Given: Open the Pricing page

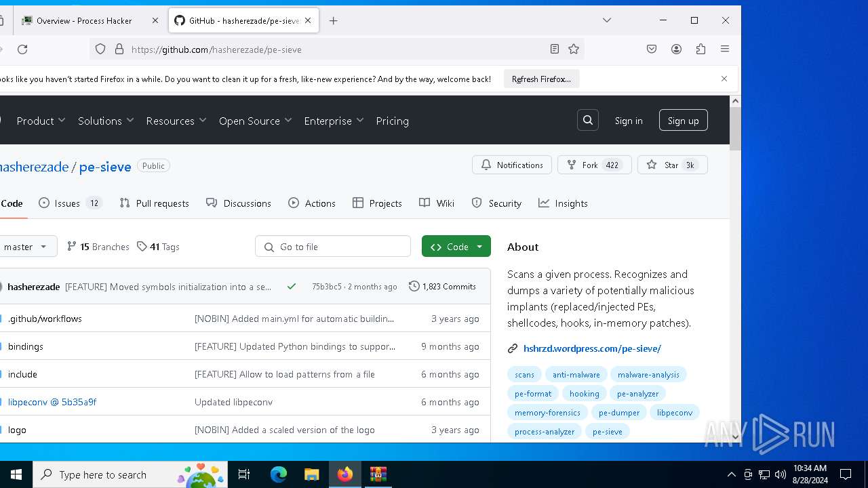Looking at the screenshot, I should point(392,121).
